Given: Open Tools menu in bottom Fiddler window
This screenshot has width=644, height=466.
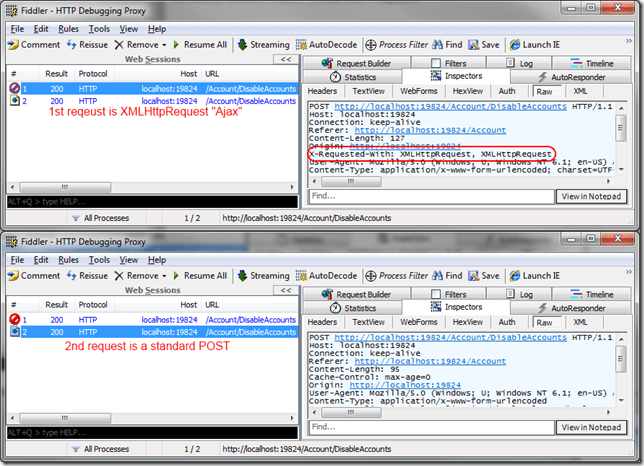Looking at the screenshot, I should [x=99, y=260].
